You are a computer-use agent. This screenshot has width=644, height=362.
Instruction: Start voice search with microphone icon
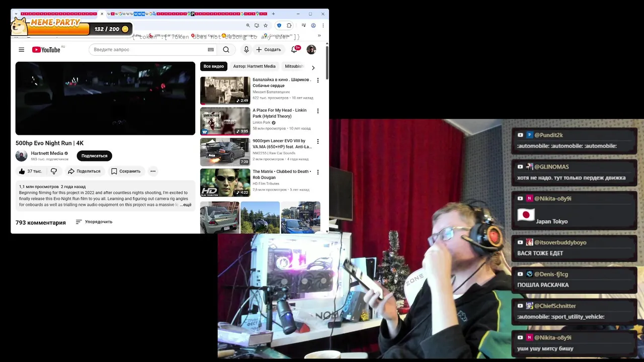(246, 49)
